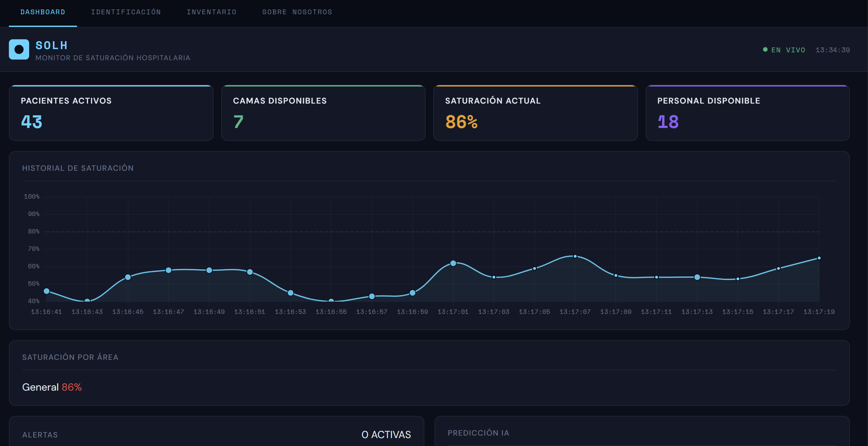Select the Camas Disponibles value 7

238,122
